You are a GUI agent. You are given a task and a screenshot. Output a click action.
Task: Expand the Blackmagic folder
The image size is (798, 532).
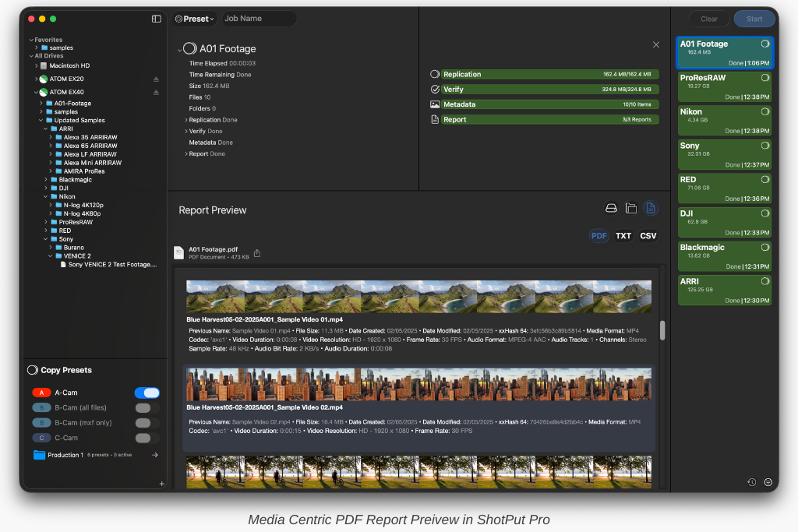pos(45,180)
